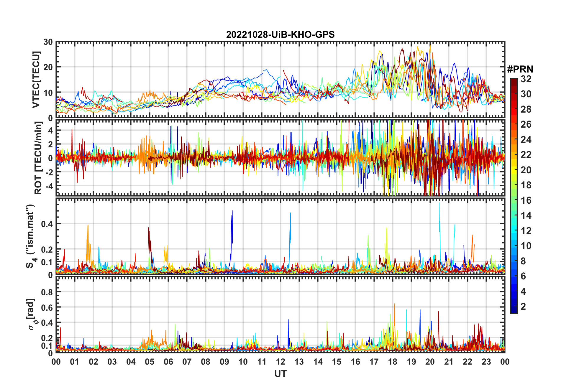Screen dimensions: 561x392
Task: Click the #PRN colorbar title
Action: 520,69
